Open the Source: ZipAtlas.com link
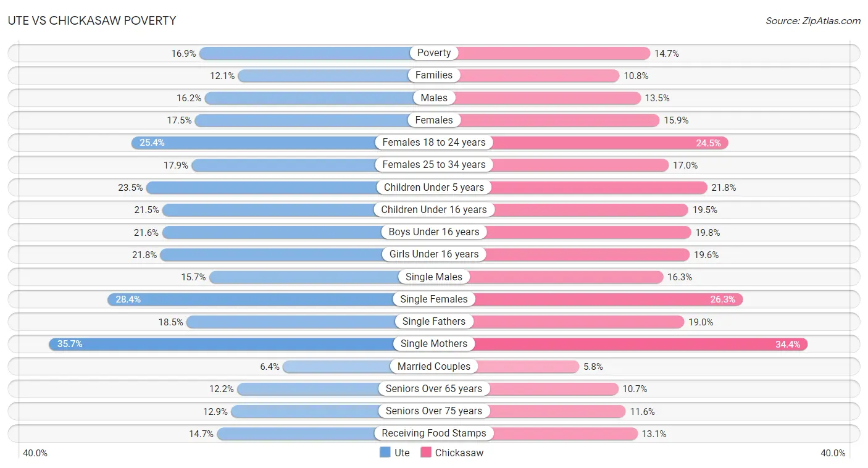 pyautogui.click(x=813, y=20)
